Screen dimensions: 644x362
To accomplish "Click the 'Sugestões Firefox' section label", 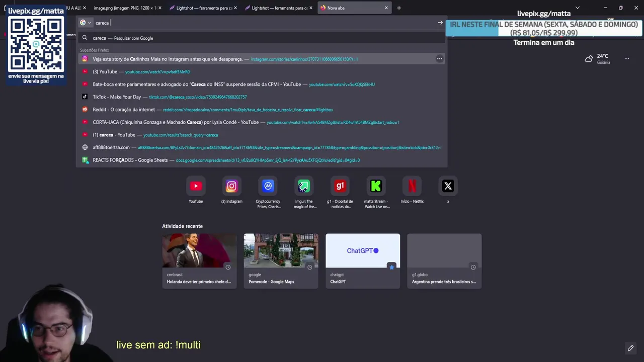I will click(x=95, y=50).
